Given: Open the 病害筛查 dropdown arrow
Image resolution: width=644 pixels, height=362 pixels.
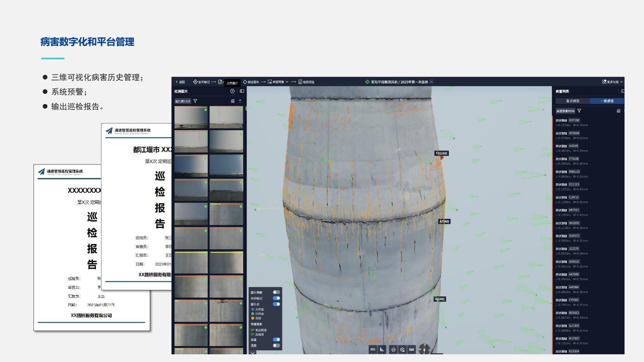Looking at the screenshot, I should [x=287, y=82].
